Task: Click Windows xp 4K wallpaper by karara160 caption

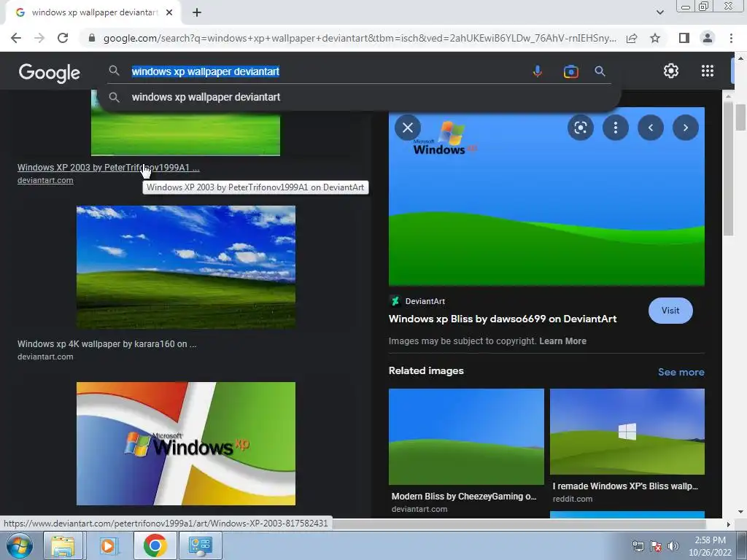Action: [x=107, y=344]
